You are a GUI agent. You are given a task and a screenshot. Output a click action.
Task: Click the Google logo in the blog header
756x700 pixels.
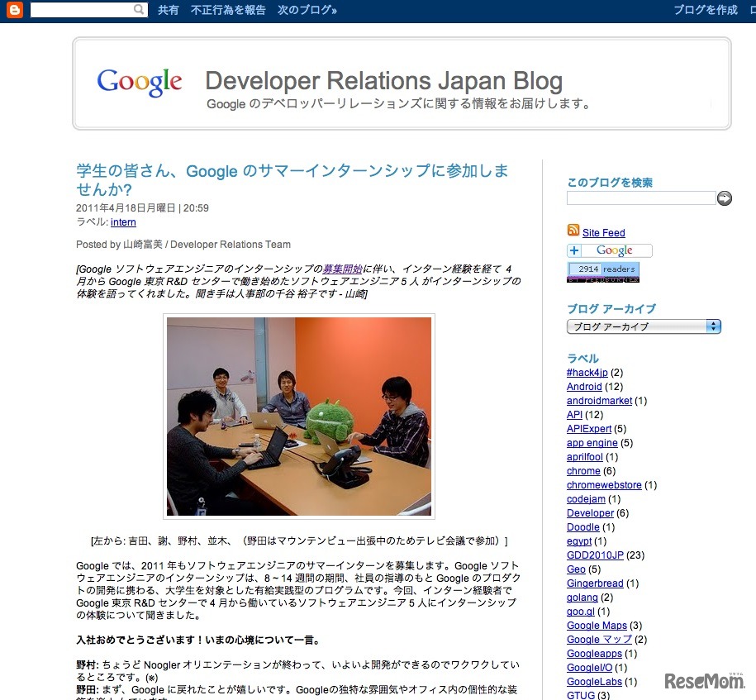coord(139,82)
